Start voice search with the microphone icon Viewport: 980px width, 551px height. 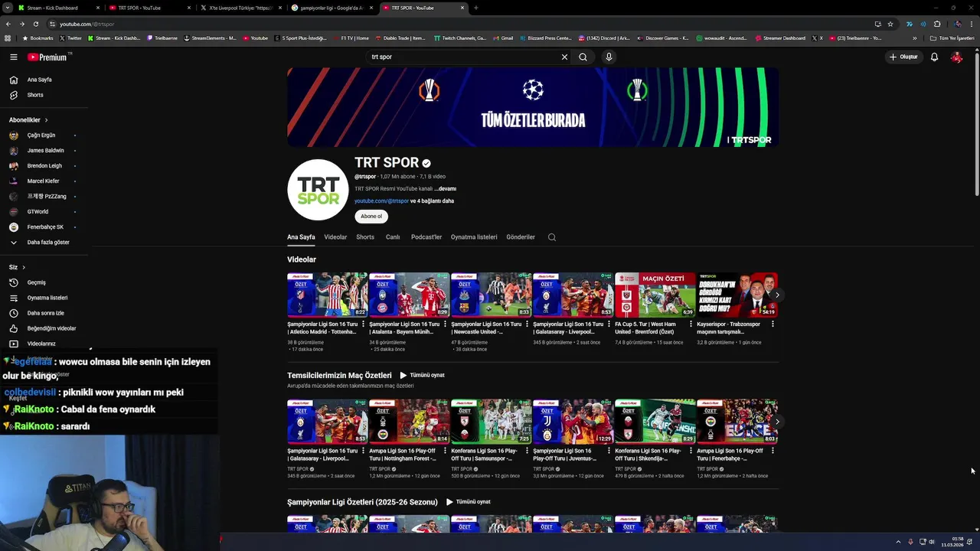[x=609, y=57]
